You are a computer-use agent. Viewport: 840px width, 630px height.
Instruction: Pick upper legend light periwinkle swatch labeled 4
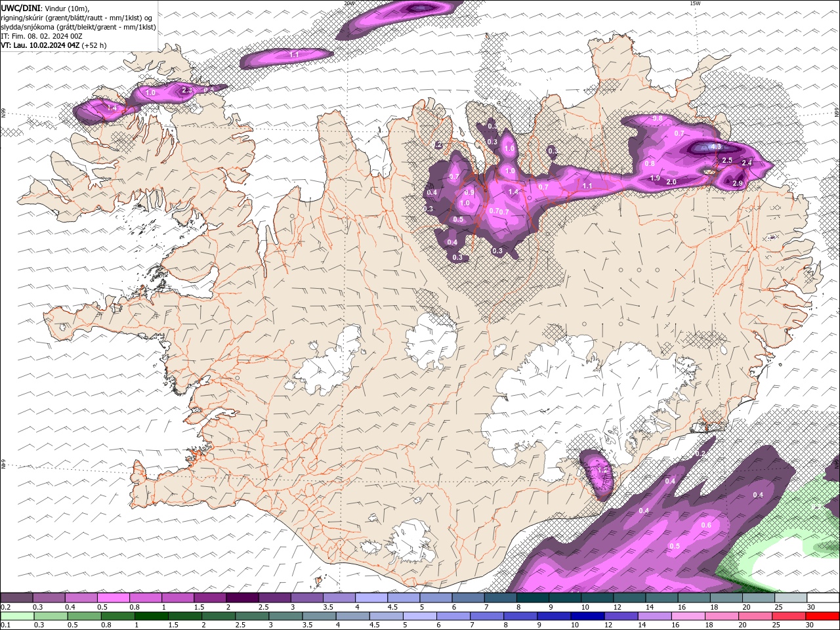click(x=371, y=597)
